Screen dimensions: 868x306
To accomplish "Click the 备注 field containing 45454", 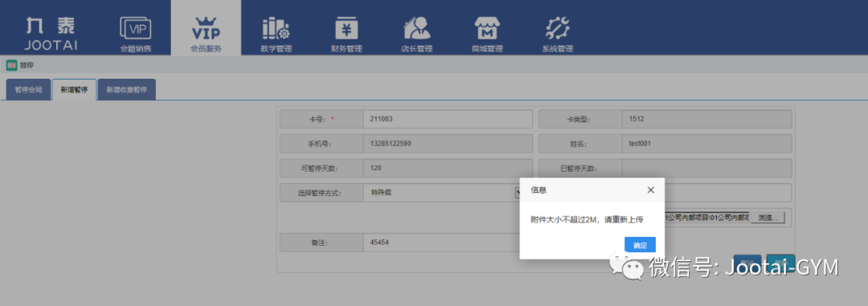I will (x=441, y=243).
